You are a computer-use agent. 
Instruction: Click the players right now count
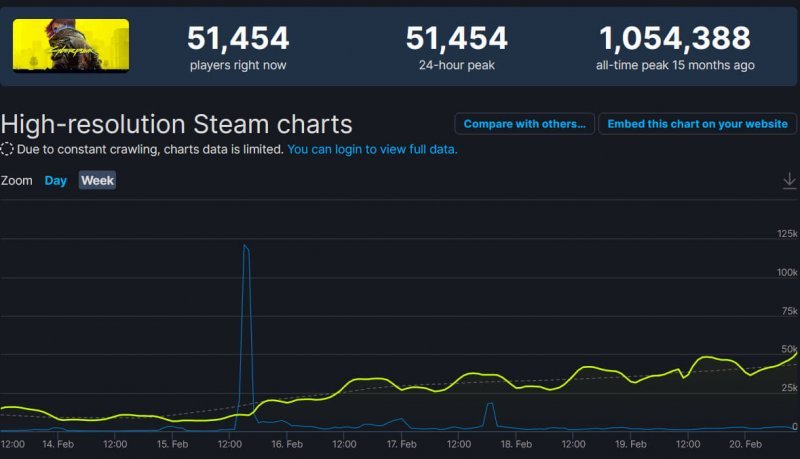238,39
